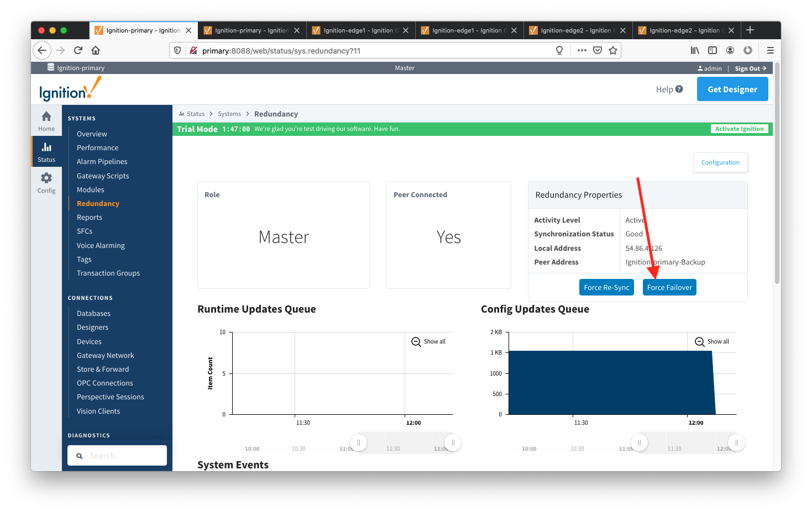Toggle the browser sidebar icon
The image size is (812, 512).
coord(713,50)
